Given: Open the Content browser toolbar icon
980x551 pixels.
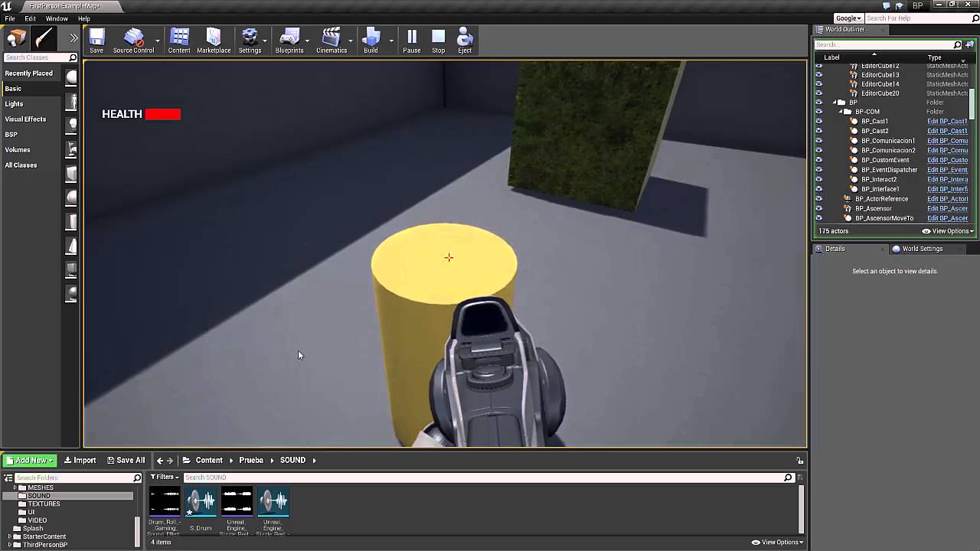Looking at the screenshot, I should tap(179, 41).
